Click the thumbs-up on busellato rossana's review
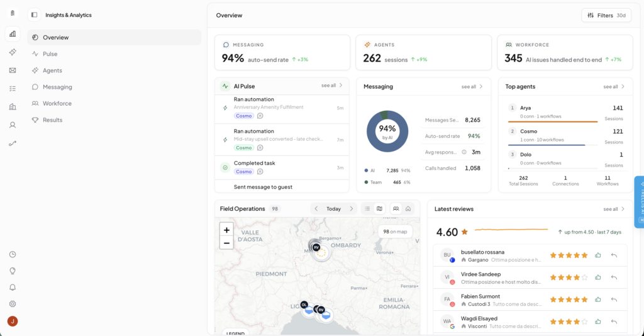This screenshot has height=336, width=644. tap(598, 255)
